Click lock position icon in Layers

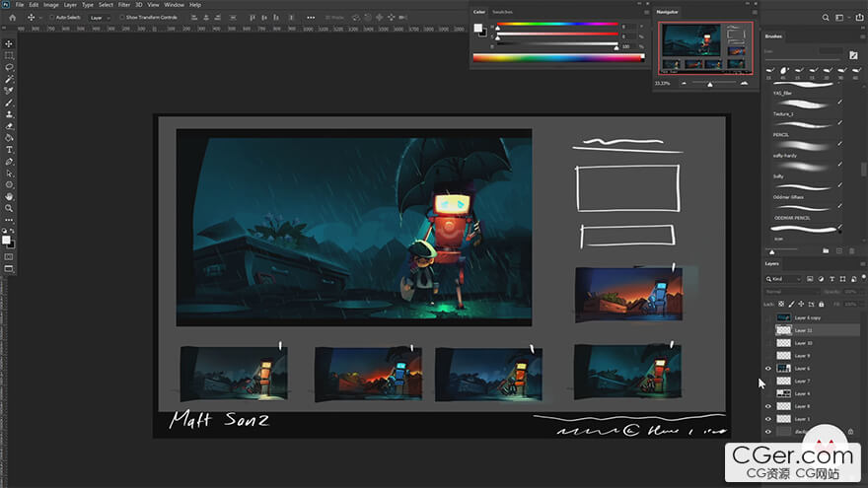point(801,305)
